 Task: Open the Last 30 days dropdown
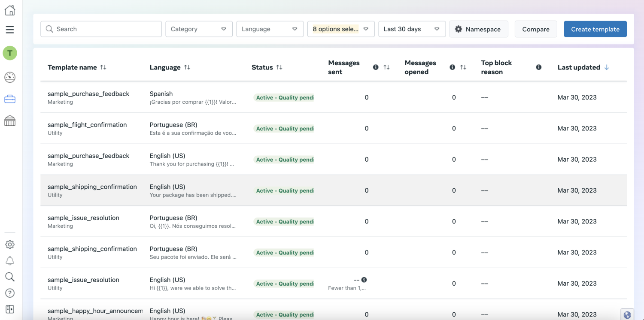click(412, 29)
